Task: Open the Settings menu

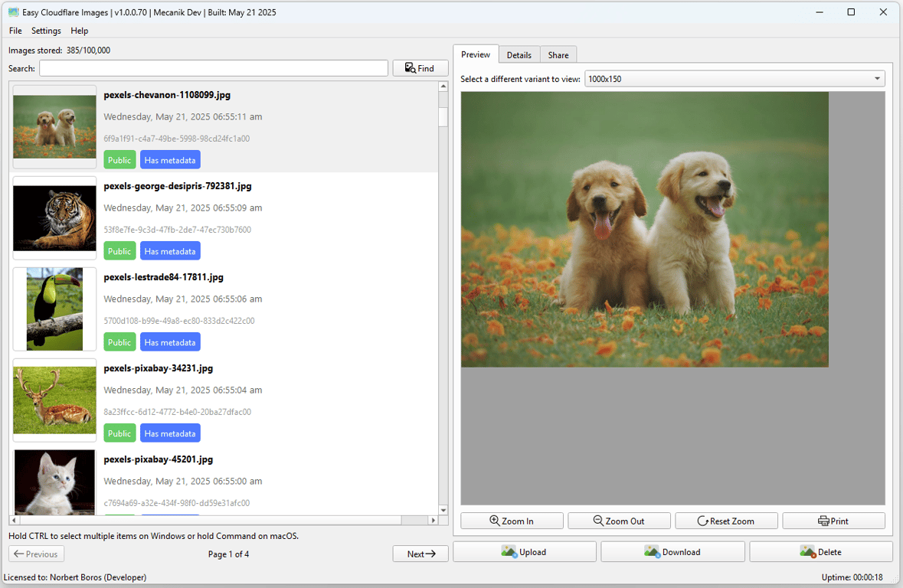Action: point(46,31)
